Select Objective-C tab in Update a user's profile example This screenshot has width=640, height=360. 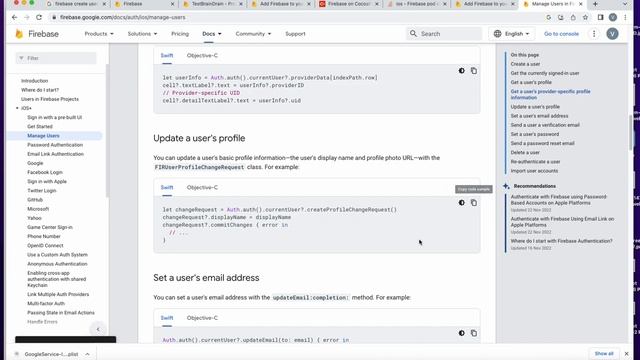point(202,187)
